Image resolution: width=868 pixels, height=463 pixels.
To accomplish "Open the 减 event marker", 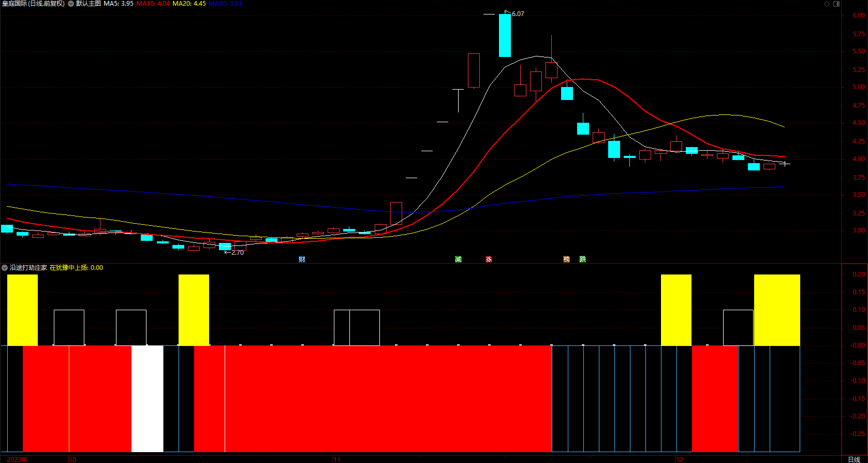I will pyautogui.click(x=458, y=259).
